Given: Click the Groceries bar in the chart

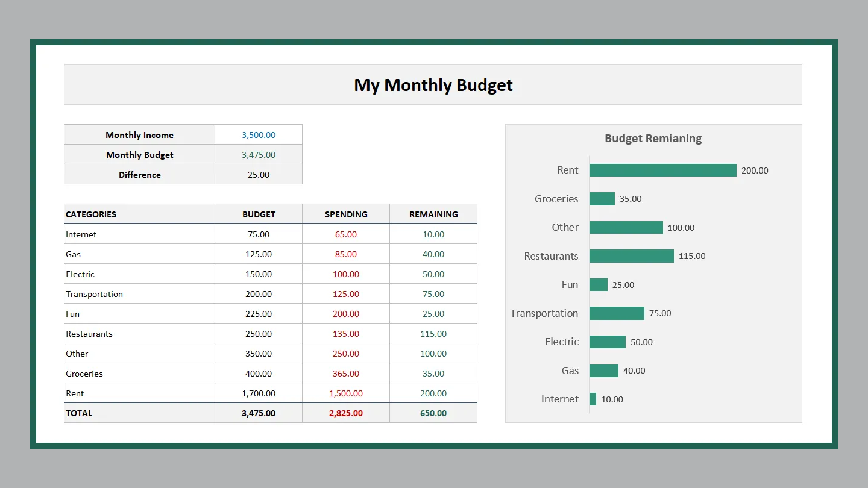Looking at the screenshot, I should click(x=602, y=199).
